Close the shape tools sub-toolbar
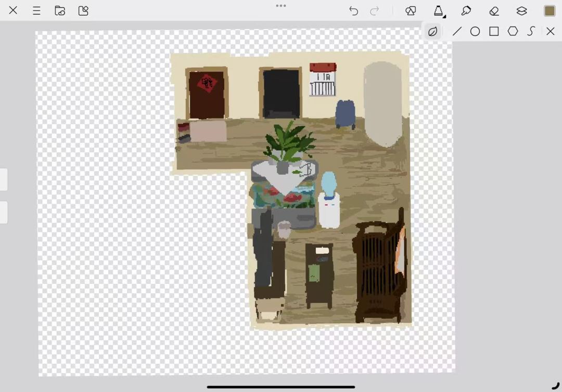 [x=551, y=32]
